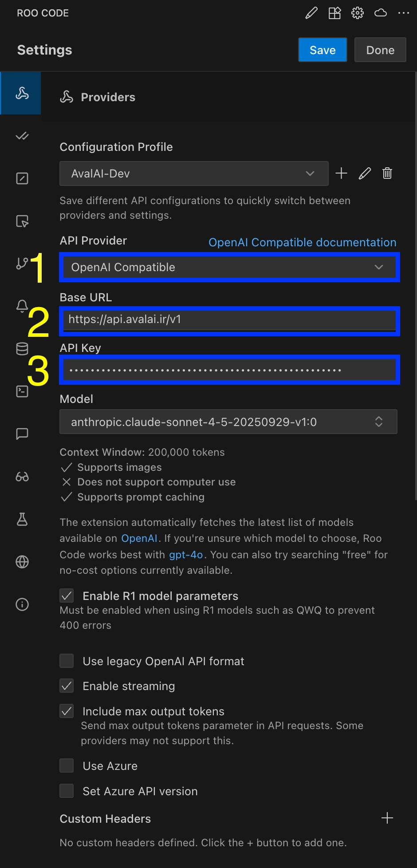
Task: Open the OpenAI Compatible documentation link
Action: pyautogui.click(x=302, y=242)
